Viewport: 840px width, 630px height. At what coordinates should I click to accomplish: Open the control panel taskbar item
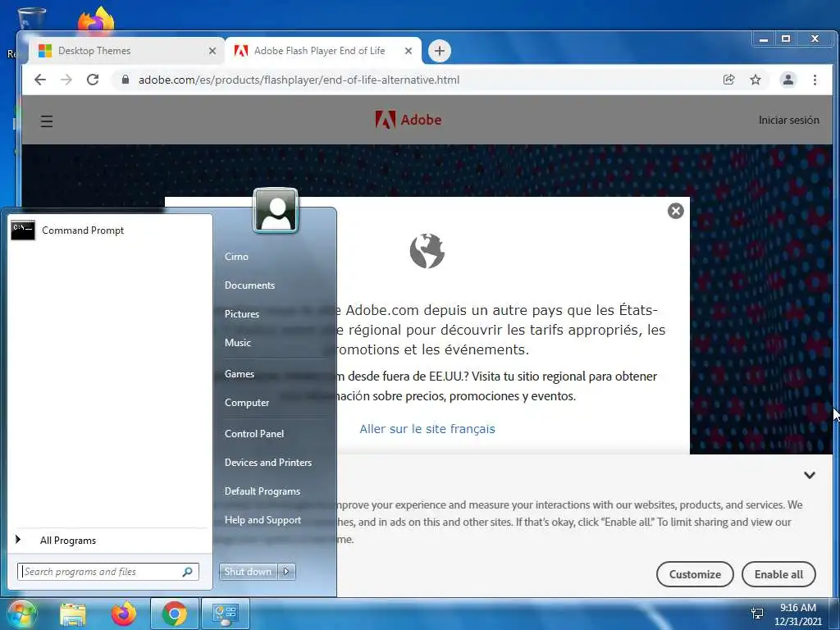[225, 614]
